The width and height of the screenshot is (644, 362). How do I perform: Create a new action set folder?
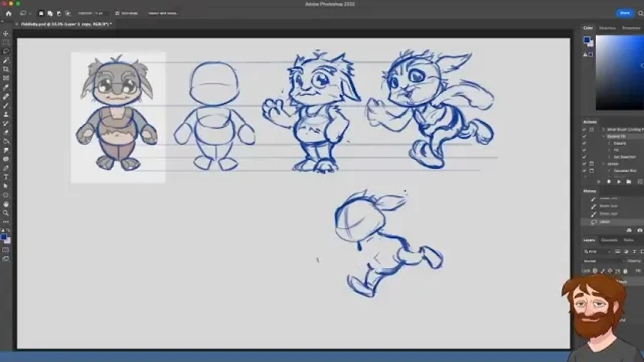click(x=628, y=182)
